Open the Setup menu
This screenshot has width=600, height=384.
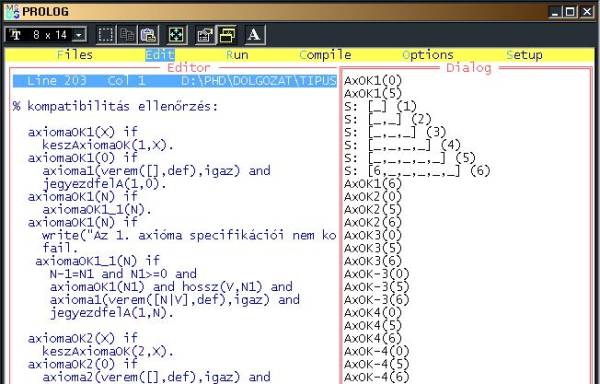[x=524, y=55]
